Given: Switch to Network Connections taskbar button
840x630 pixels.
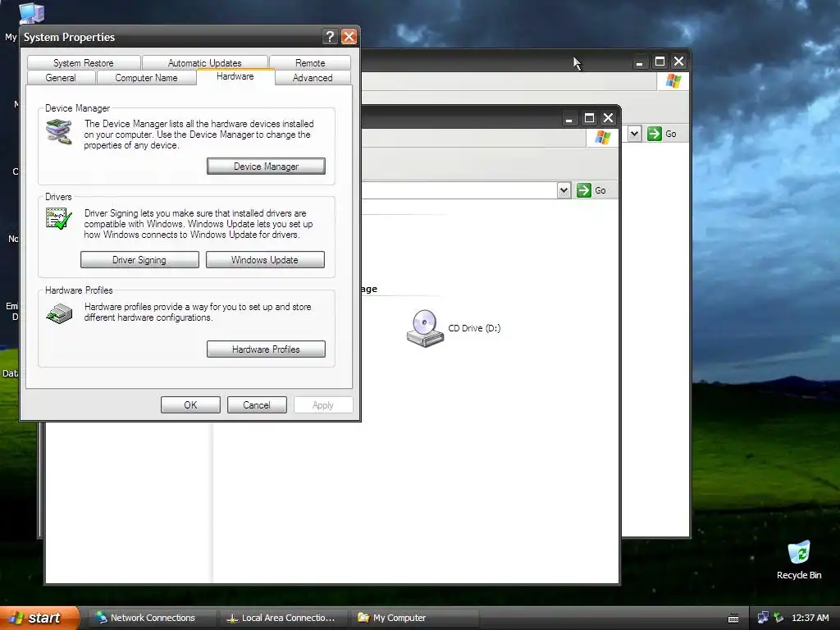Looking at the screenshot, I should tap(151, 618).
